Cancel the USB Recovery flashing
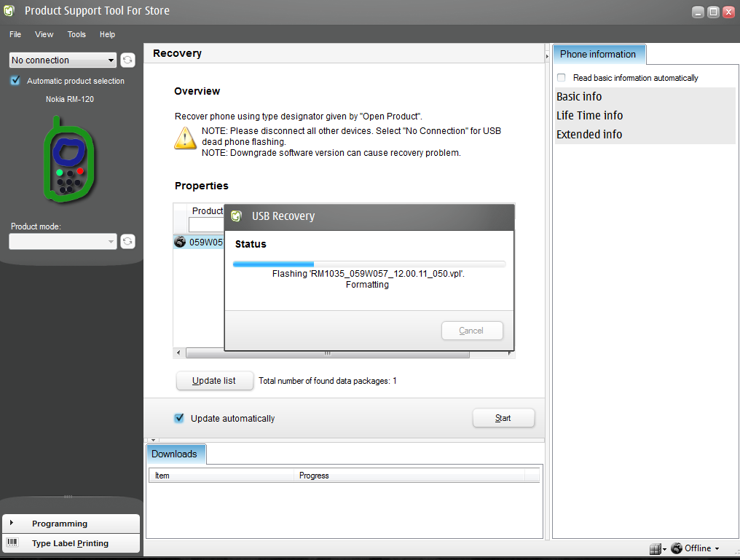740x560 pixels. (x=472, y=331)
